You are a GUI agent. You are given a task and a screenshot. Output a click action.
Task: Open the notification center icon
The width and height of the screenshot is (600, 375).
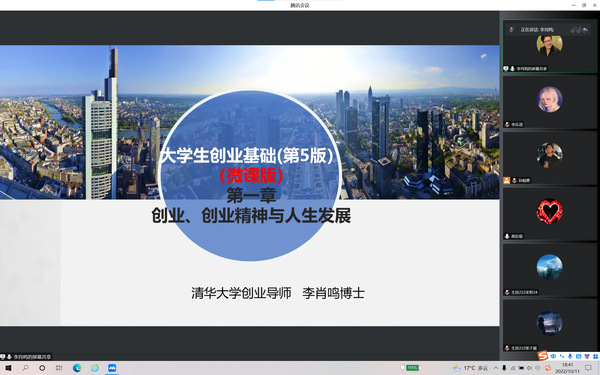point(589,368)
